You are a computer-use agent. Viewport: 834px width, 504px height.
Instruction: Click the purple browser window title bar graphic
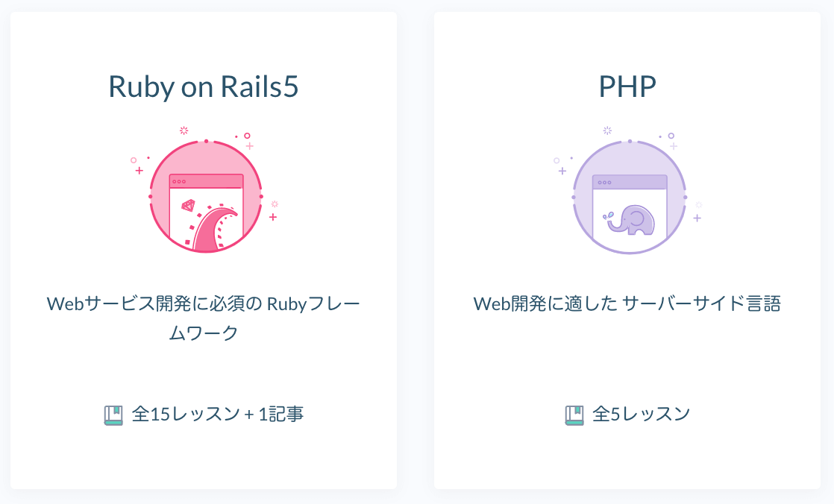[629, 182]
